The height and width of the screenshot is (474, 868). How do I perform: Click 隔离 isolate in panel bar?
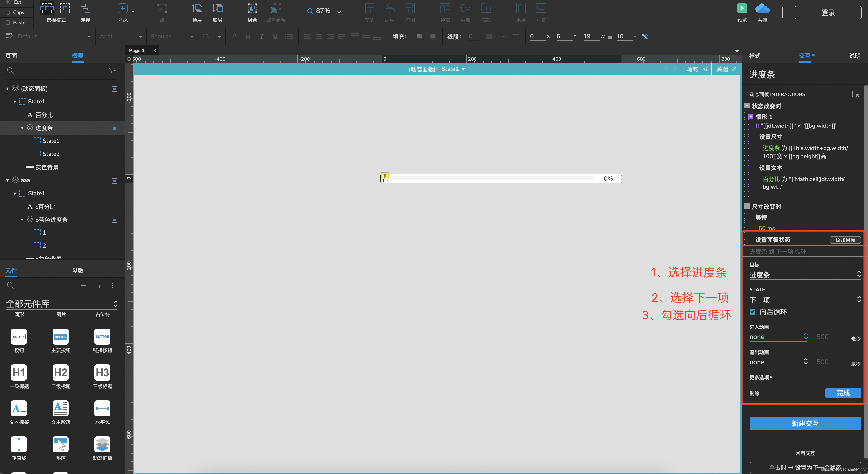696,69
